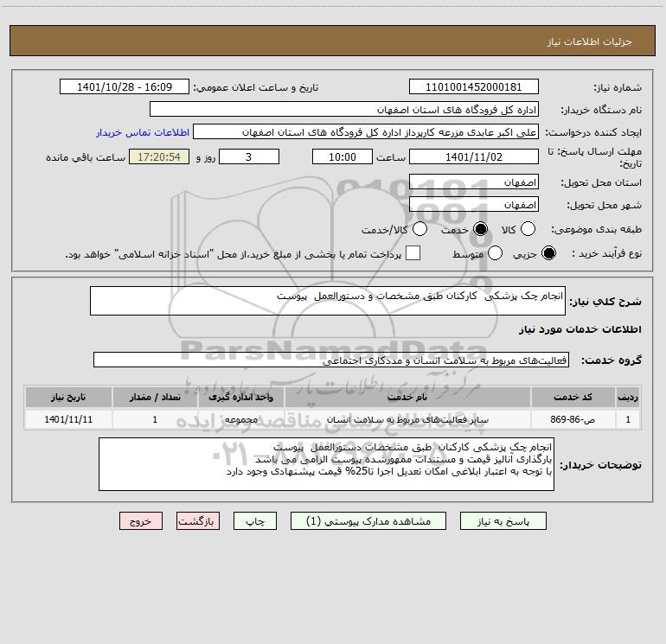Click the گروه خدمت field
The width and height of the screenshot is (666, 644).
coord(331,360)
